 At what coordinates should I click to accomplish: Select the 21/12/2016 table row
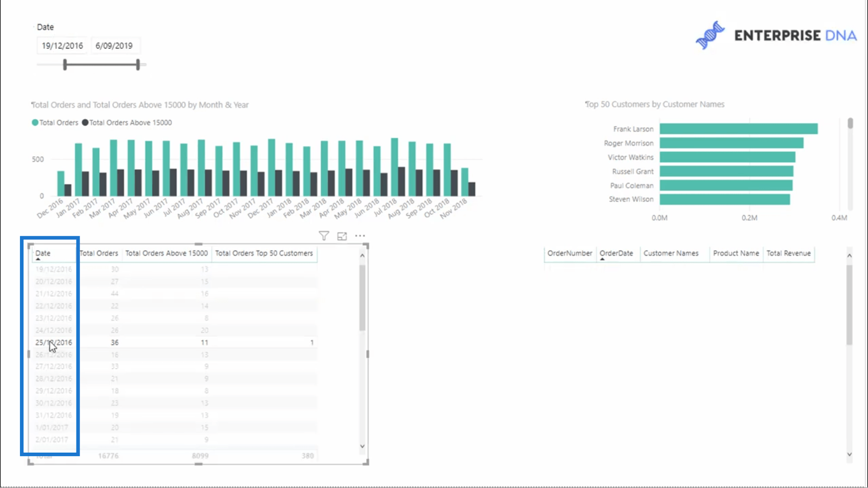[x=175, y=294]
